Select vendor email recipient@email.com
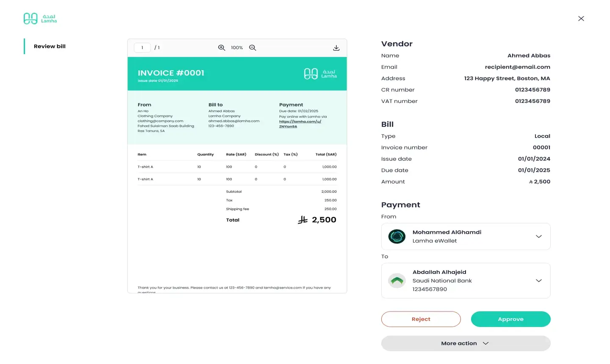Image resolution: width=610 pixels, height=364 pixels. click(518, 67)
